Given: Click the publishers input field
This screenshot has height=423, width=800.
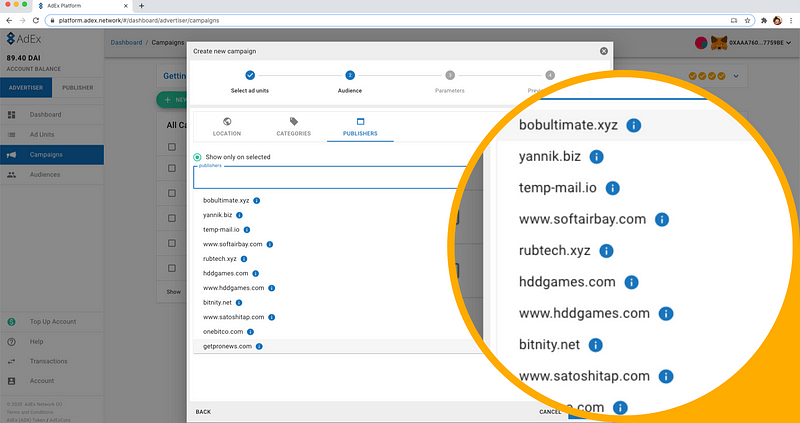Looking at the screenshot, I should (x=330, y=178).
